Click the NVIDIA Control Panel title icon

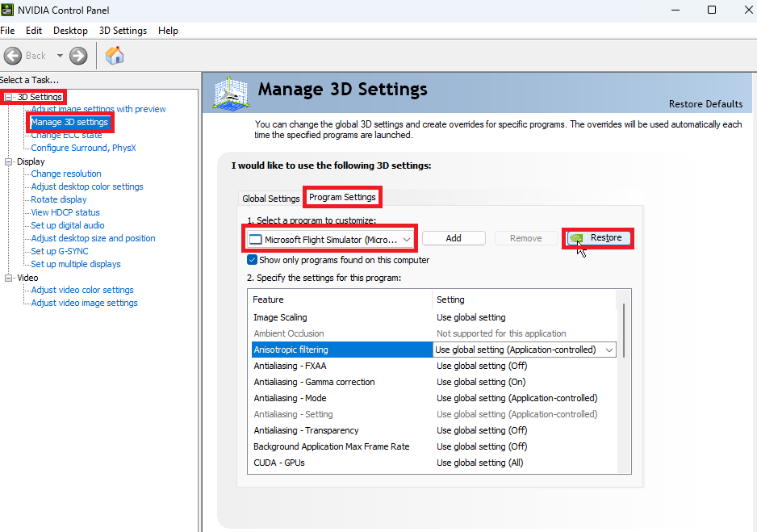pos(7,10)
